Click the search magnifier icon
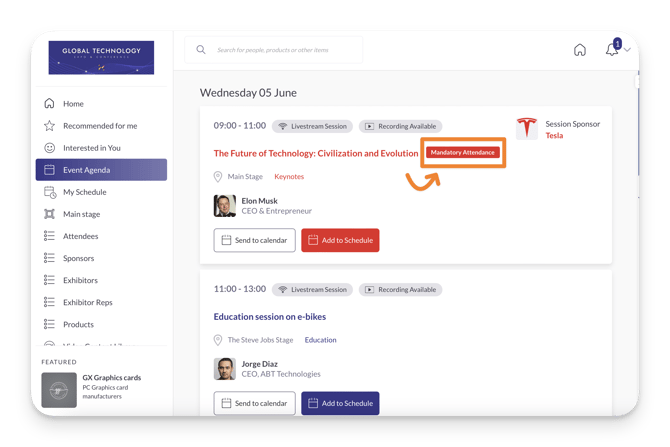This screenshot has width=670, height=447. (201, 49)
